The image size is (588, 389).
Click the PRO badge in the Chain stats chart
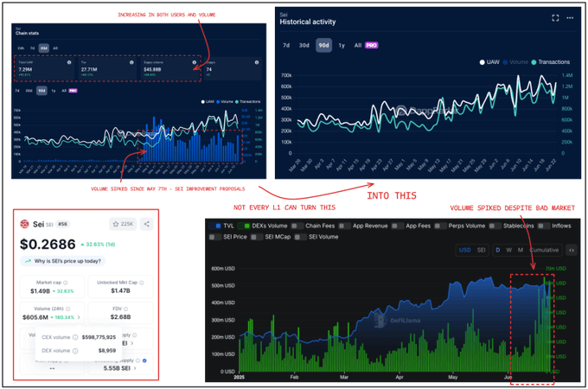point(73,91)
